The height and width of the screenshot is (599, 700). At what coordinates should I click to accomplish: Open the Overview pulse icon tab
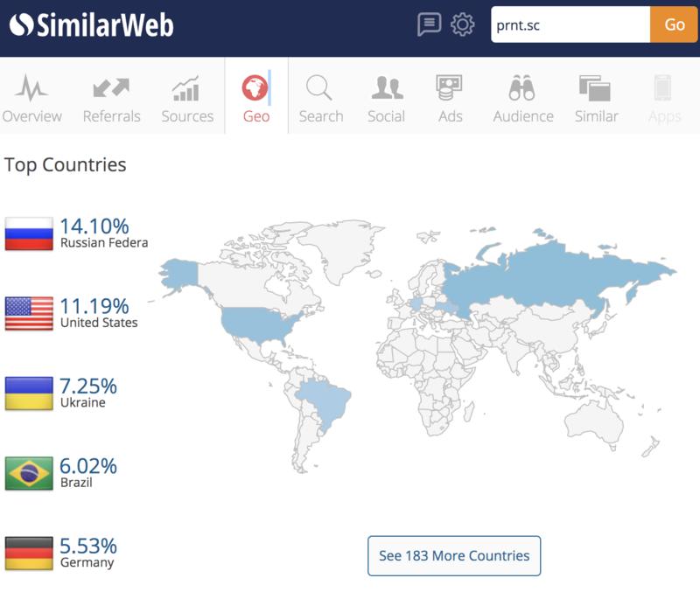[x=31, y=89]
